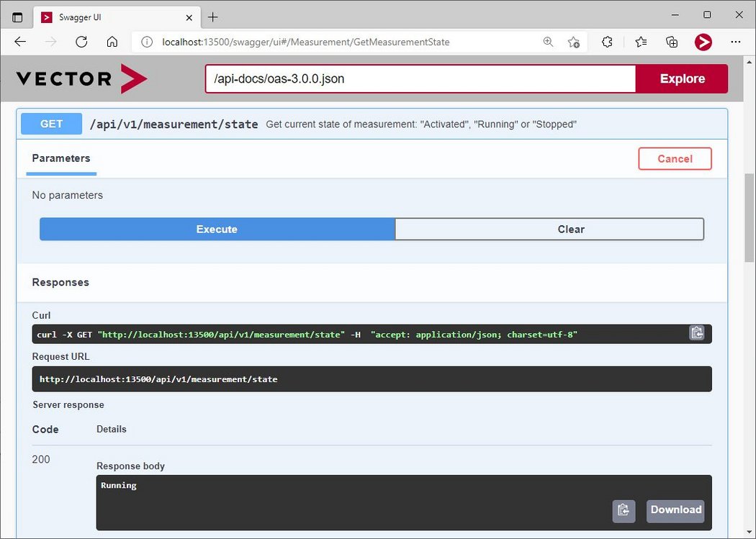
Task: Click the 'Server response' label
Action: pos(68,404)
